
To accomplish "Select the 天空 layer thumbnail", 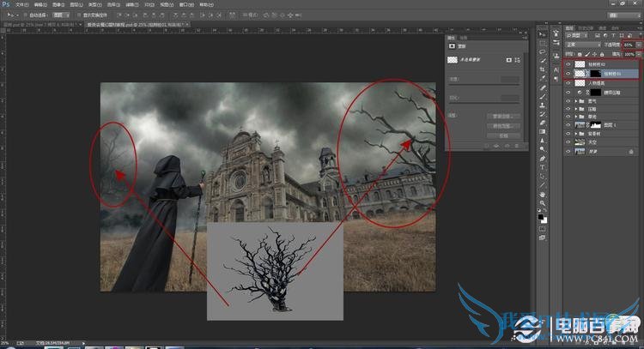I will coord(578,140).
